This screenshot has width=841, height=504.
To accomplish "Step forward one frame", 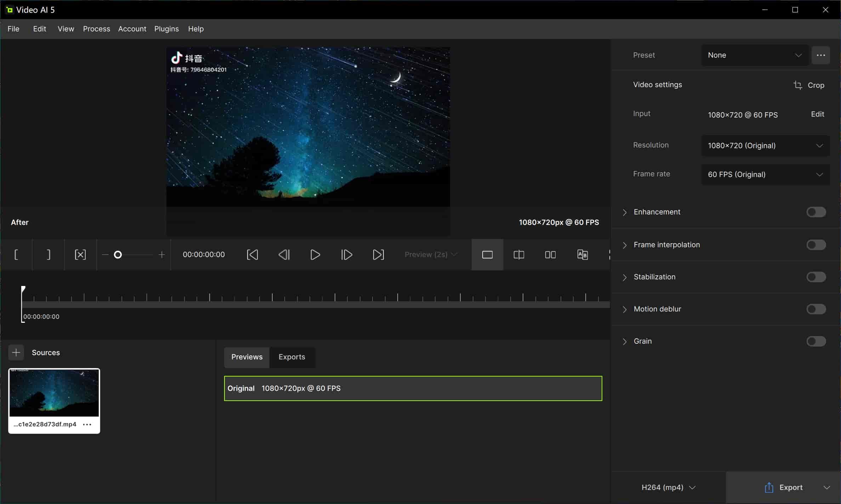I will coord(347,254).
